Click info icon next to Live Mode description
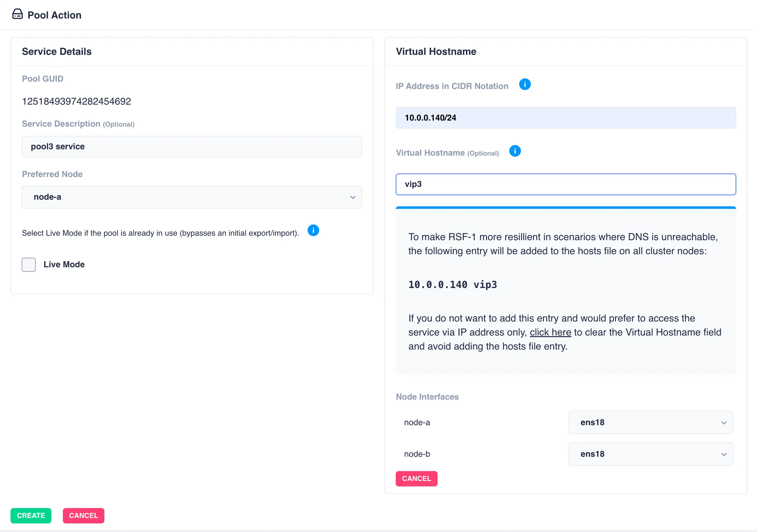The height and width of the screenshot is (532, 757). 313,230
